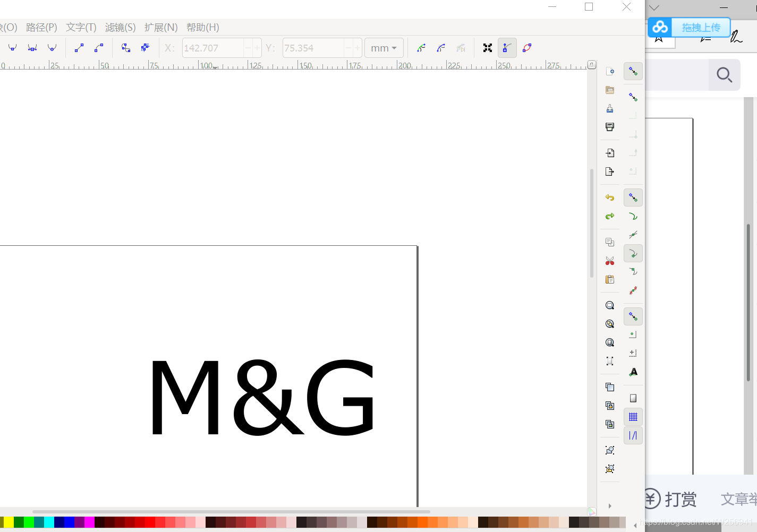757x532 pixels.
Task: Convert selected segments to curves
Action: point(99,48)
